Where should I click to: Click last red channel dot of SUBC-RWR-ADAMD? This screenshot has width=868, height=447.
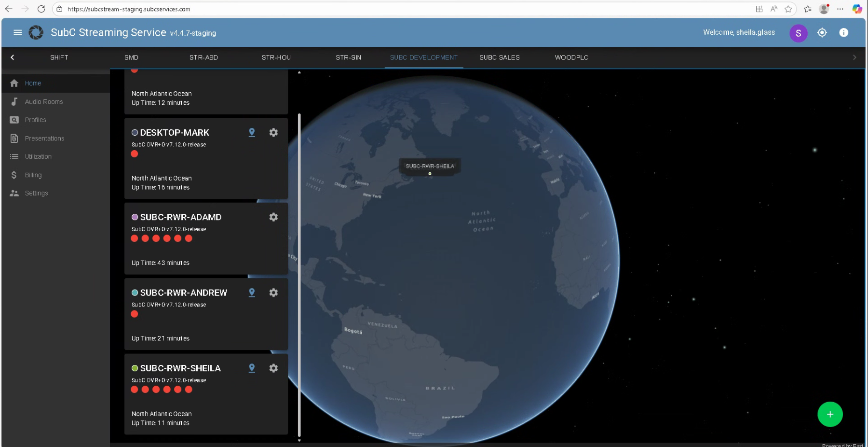(189, 238)
